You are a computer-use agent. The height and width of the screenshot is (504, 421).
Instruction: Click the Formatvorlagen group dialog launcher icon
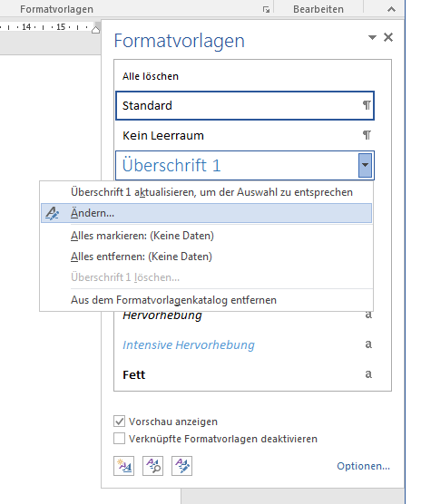pos(266,9)
